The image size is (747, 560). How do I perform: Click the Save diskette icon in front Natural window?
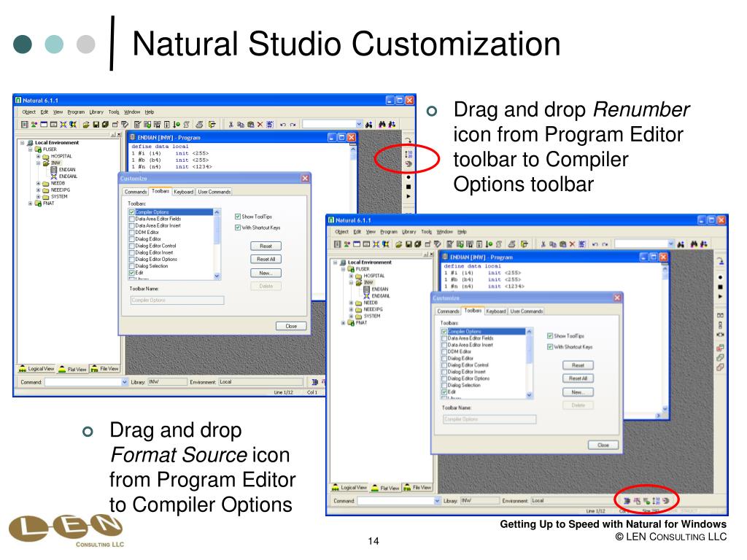click(x=409, y=244)
